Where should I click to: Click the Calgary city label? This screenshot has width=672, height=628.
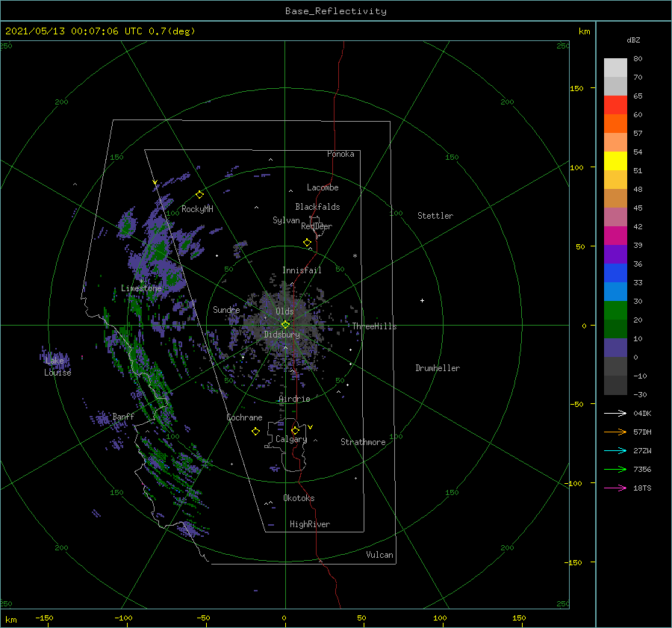pyautogui.click(x=291, y=439)
